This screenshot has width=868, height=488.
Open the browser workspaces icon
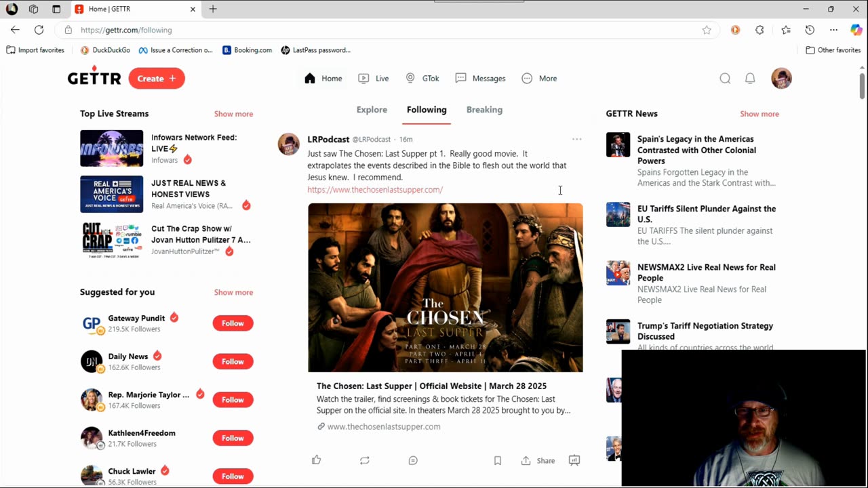tap(34, 9)
